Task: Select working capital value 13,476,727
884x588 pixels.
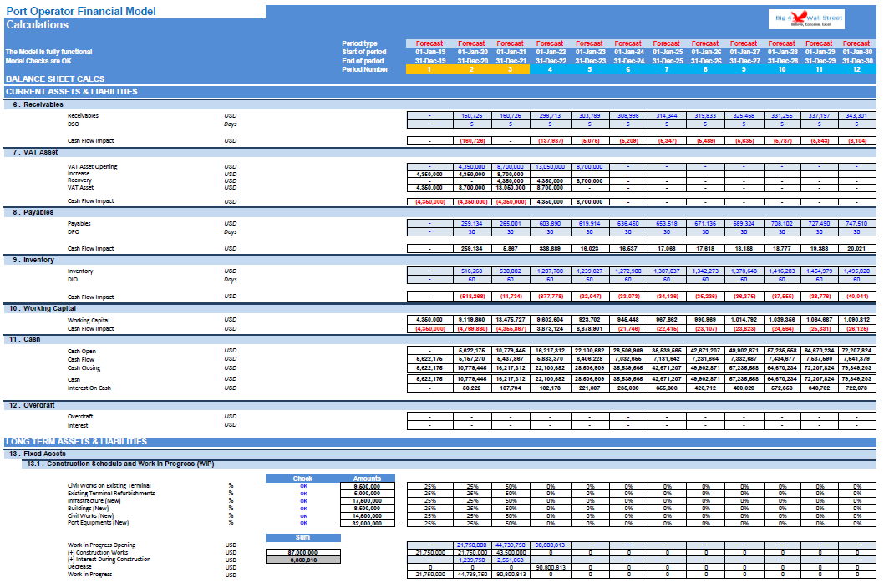Action: (x=511, y=320)
